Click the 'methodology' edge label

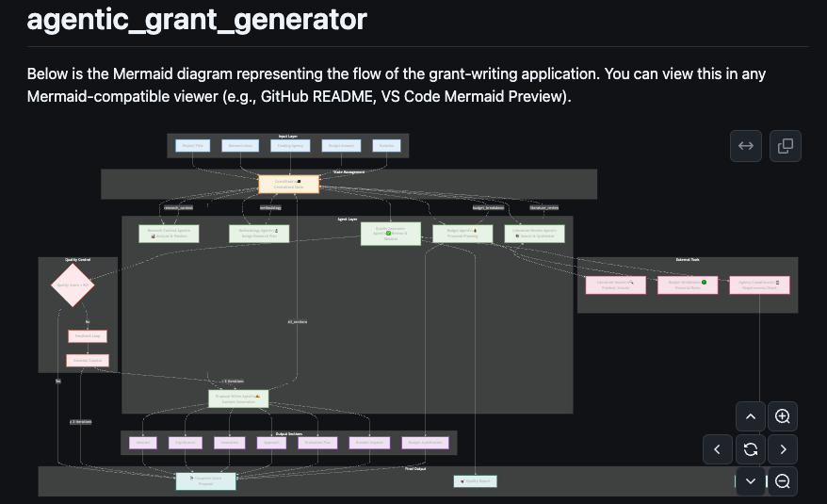point(270,208)
